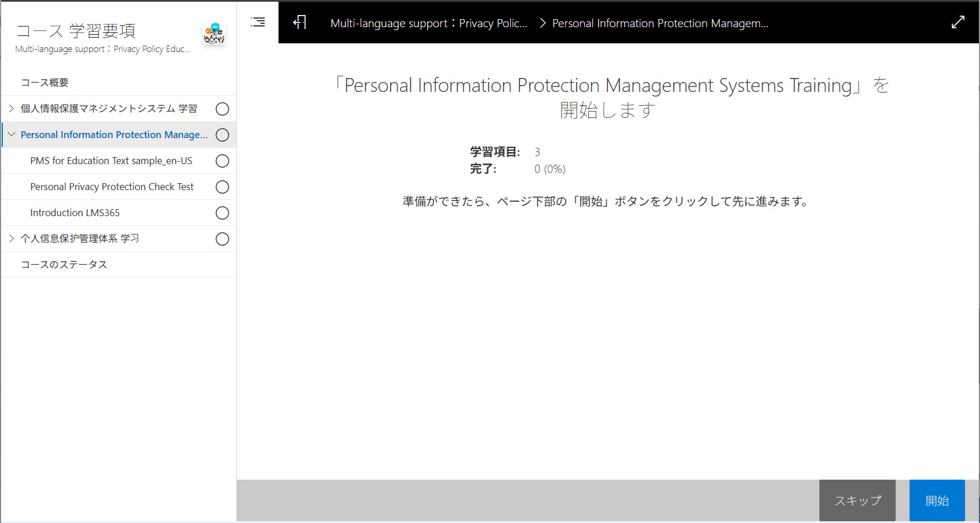This screenshot has width=980, height=523.
Task: Click sidebar subtitle Multi-language support：Privacy Policy Educ...
Action: coord(103,49)
